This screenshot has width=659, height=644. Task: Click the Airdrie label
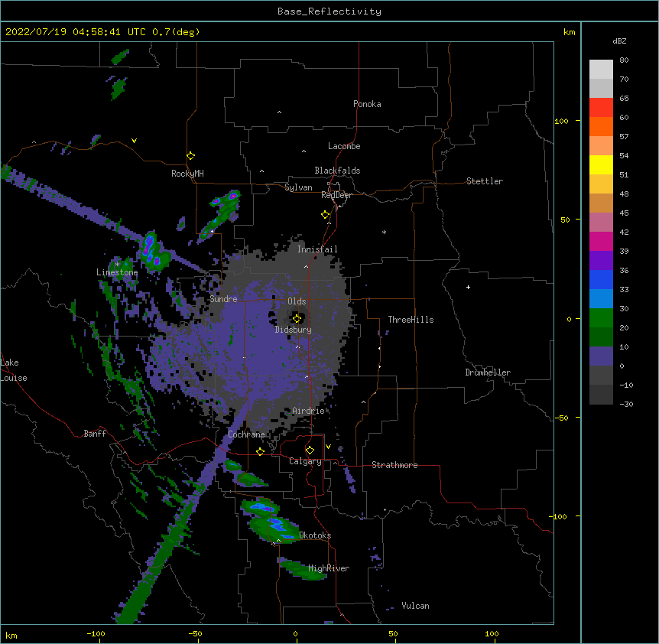pos(308,411)
